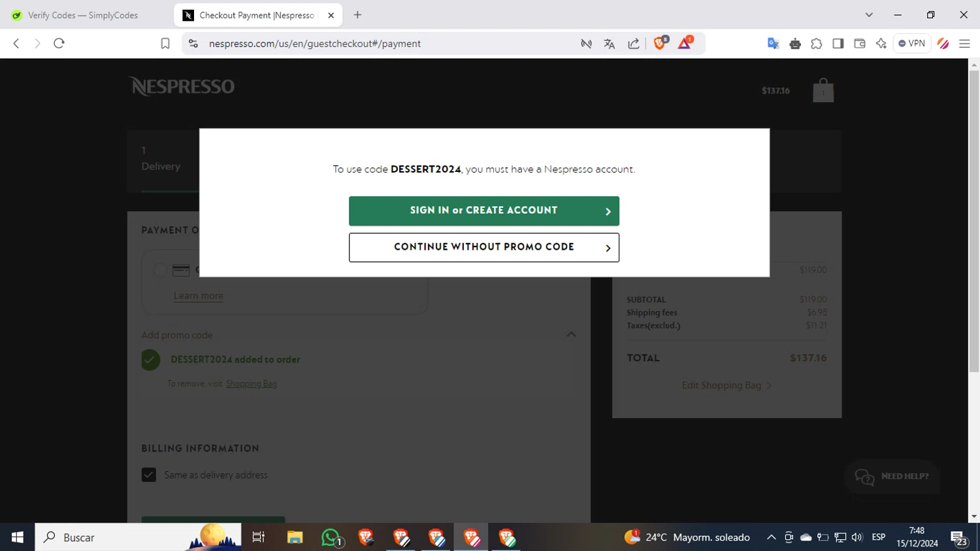Switch to Verify Codes SimplyCodes tab
Image resolution: width=980 pixels, height=551 pixels.
click(x=83, y=15)
